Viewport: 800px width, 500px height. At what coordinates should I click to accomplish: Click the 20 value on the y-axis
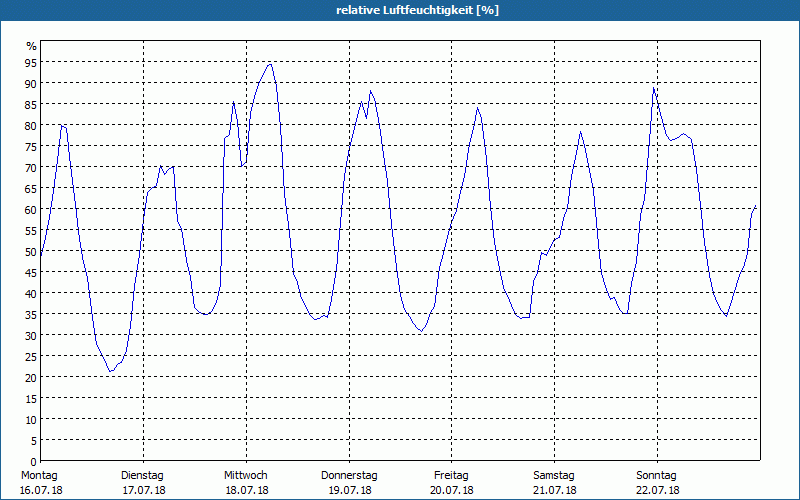30,377
